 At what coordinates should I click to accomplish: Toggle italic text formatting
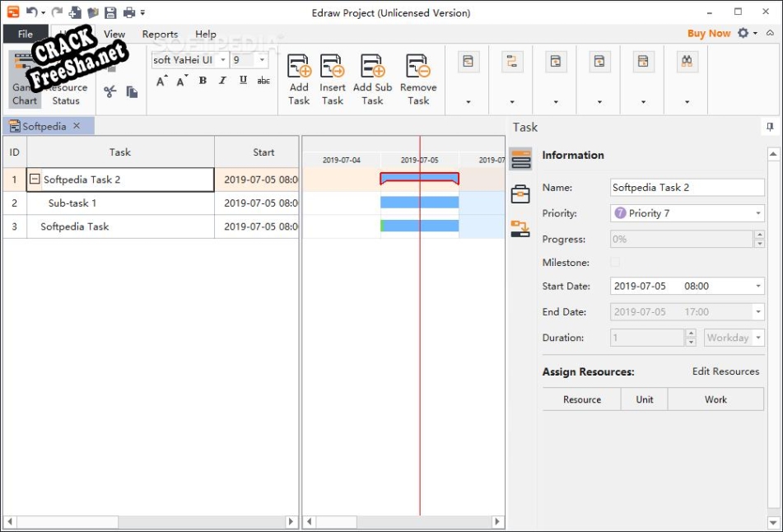(x=222, y=81)
